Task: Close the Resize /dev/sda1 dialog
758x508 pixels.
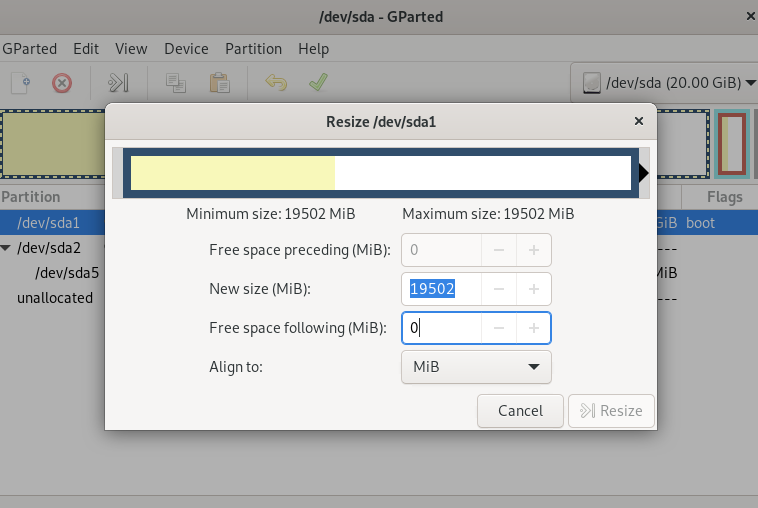Action: [639, 122]
